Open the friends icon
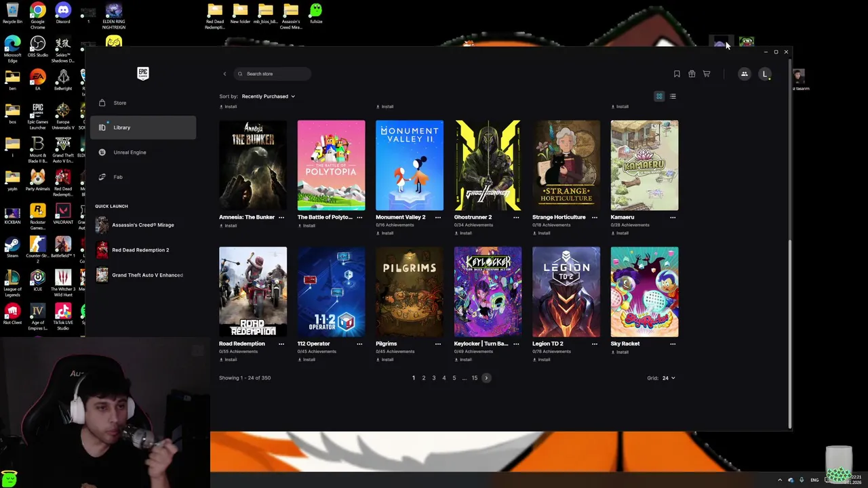Screen dimensions: 868x488 [x=744, y=74]
